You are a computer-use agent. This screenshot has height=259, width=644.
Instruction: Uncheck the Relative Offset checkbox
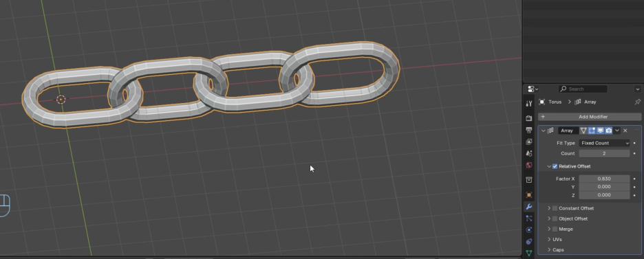[x=555, y=166]
